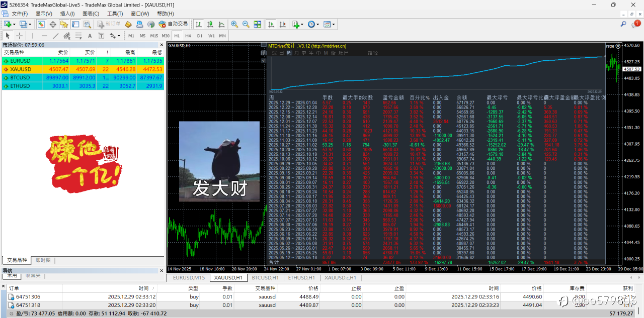Open the 图表(C) menu
Image resolution: width=644 pixels, height=318 pixels.
click(91, 14)
